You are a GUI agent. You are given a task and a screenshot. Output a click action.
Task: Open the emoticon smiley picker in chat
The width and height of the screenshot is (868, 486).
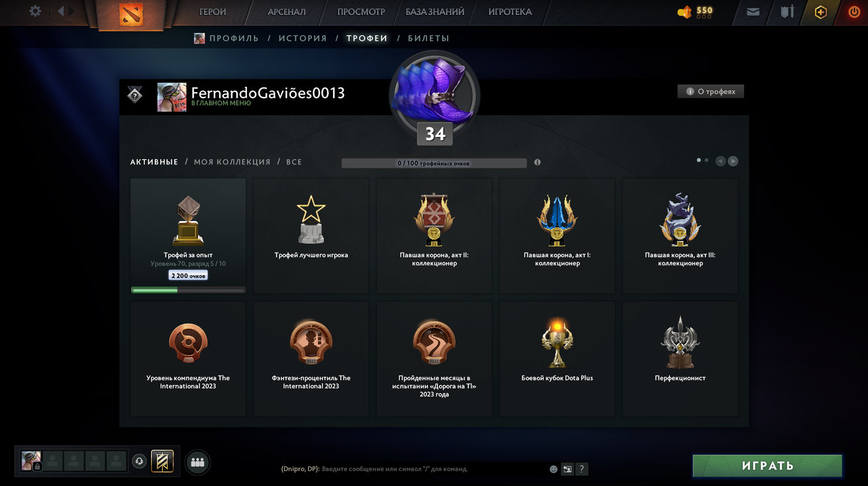(x=553, y=469)
